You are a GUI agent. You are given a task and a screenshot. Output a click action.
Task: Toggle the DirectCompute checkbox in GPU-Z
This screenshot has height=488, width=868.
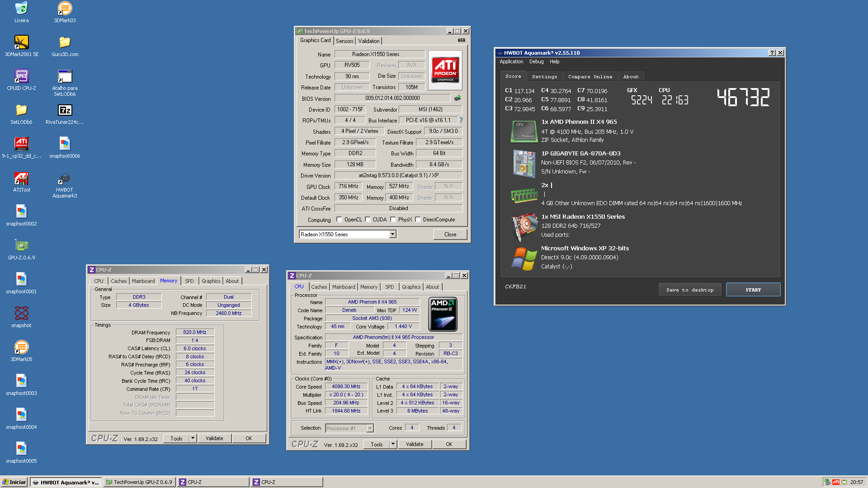(x=418, y=220)
